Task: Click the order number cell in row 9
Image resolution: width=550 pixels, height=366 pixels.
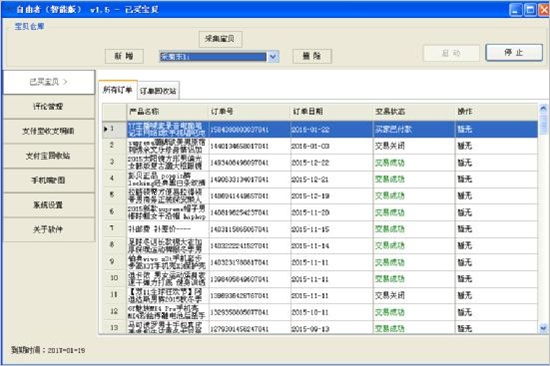Action: (x=249, y=262)
